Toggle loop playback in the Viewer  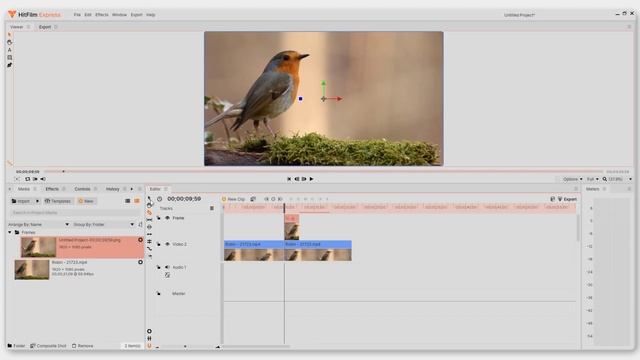point(27,179)
